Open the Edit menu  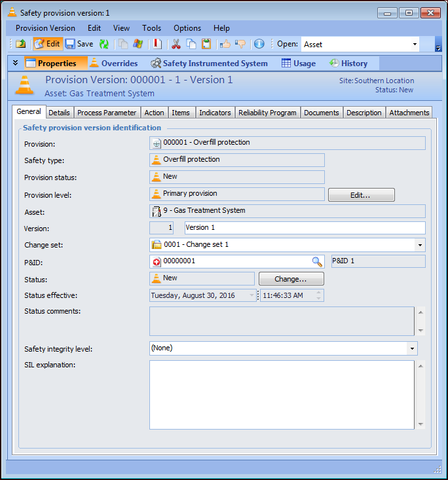click(94, 28)
